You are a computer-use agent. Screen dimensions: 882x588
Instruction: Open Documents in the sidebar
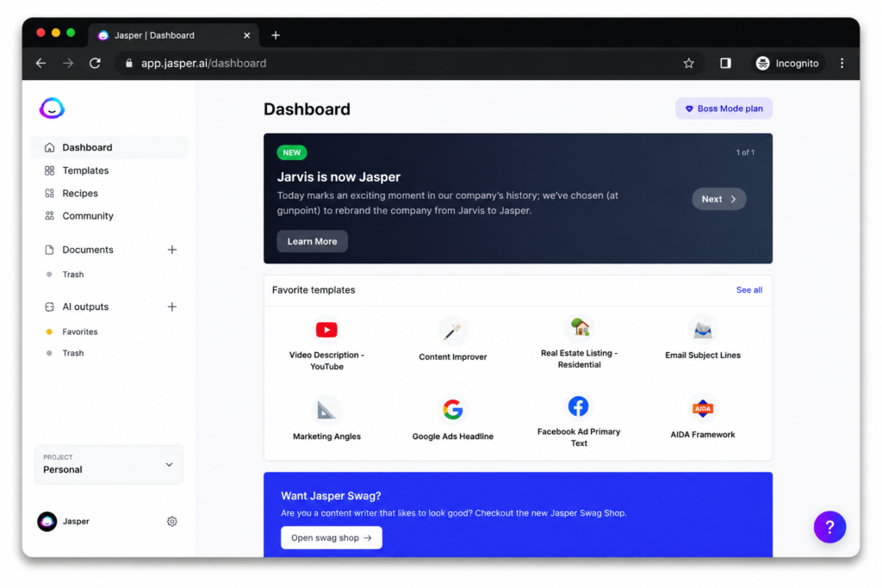click(x=87, y=250)
